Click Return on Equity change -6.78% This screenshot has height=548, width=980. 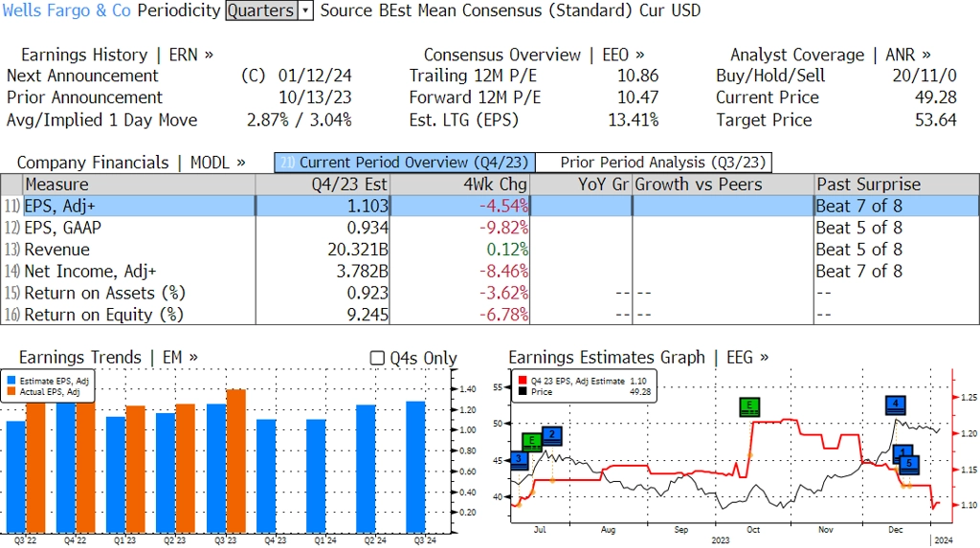pyautogui.click(x=503, y=315)
